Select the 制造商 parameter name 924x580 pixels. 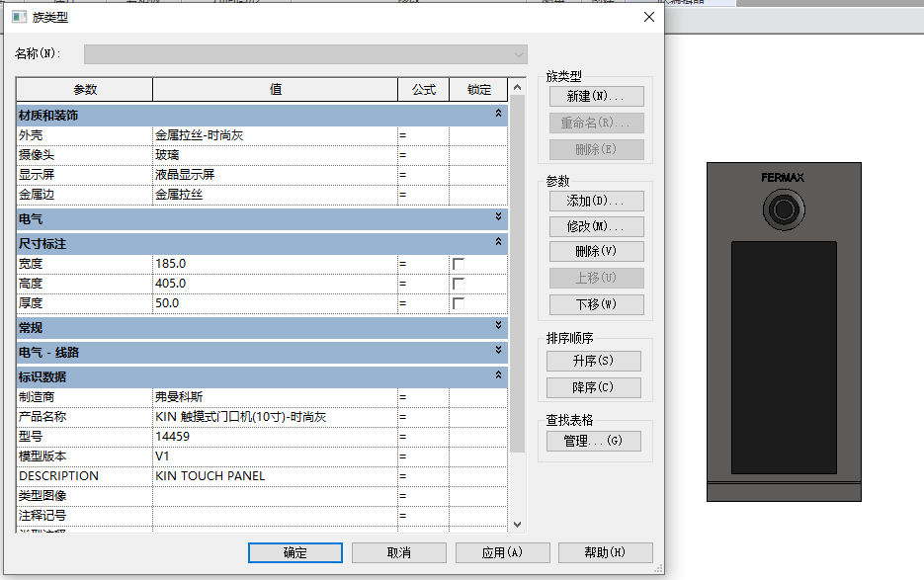tap(85, 397)
